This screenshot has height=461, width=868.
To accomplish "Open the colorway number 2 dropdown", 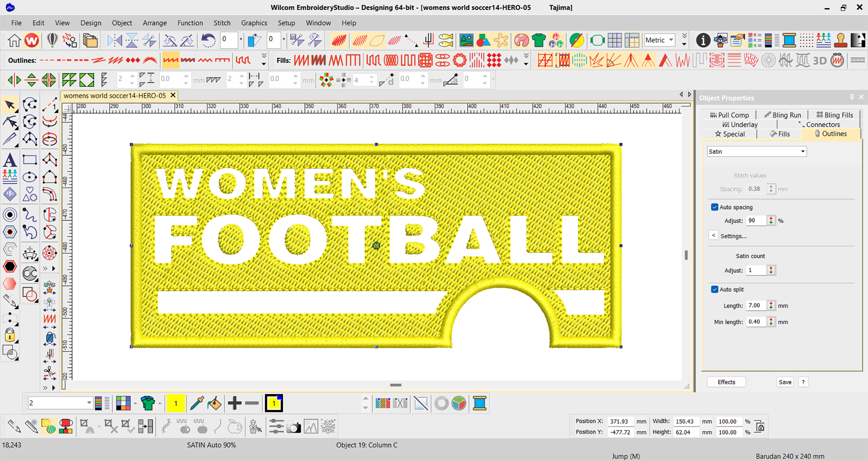I will point(89,403).
